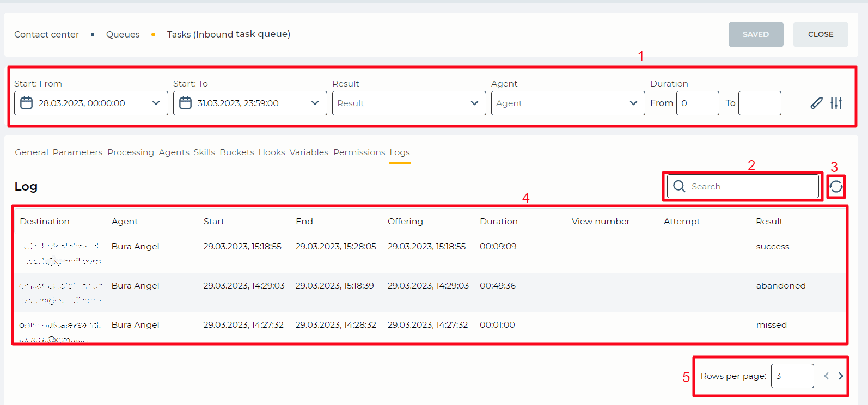The image size is (868, 405).
Task: Expand the Start: From date dropdown
Action: 156,103
